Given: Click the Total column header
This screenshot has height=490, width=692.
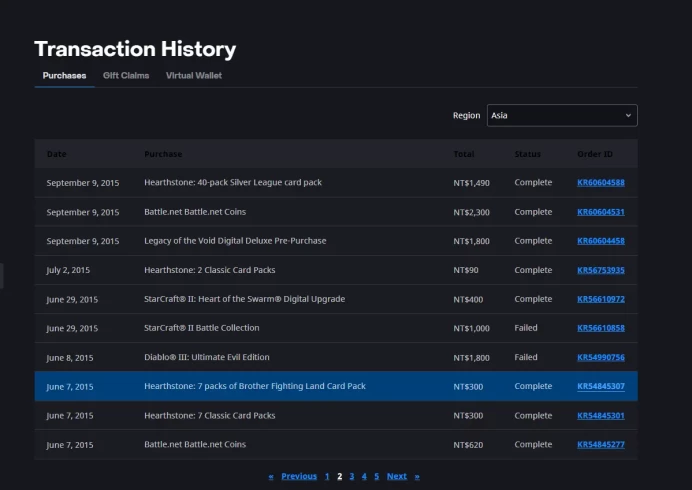Looking at the screenshot, I should pos(463,154).
